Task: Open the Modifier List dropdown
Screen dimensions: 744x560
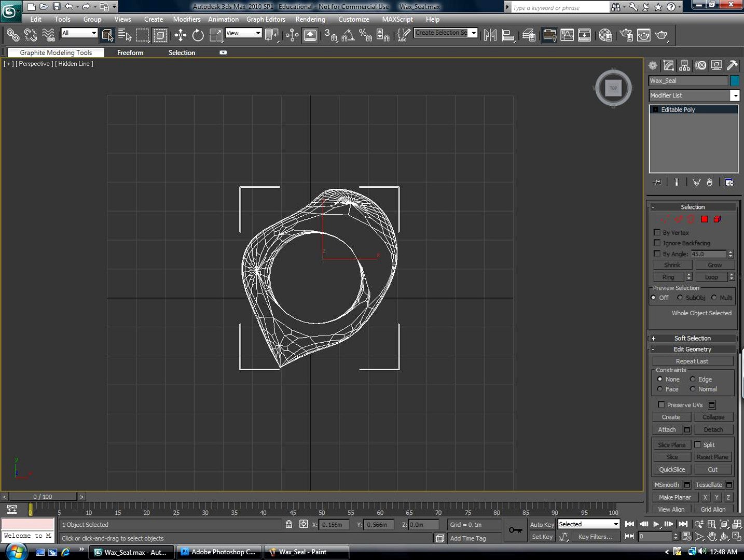Action: tap(734, 95)
